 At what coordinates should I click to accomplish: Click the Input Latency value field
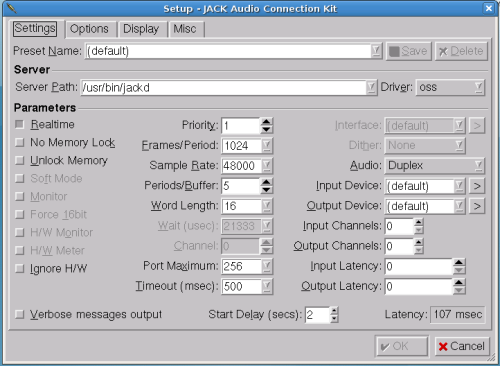click(419, 266)
